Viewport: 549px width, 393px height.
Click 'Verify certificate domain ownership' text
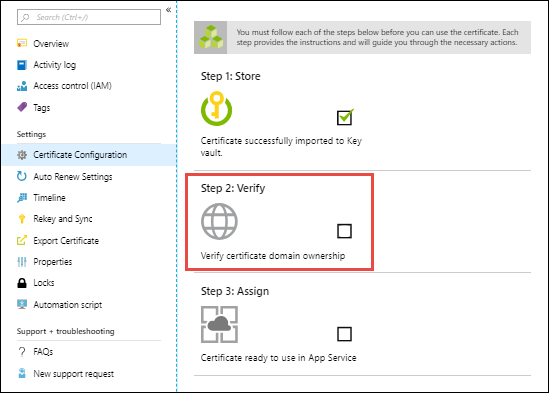[273, 256]
